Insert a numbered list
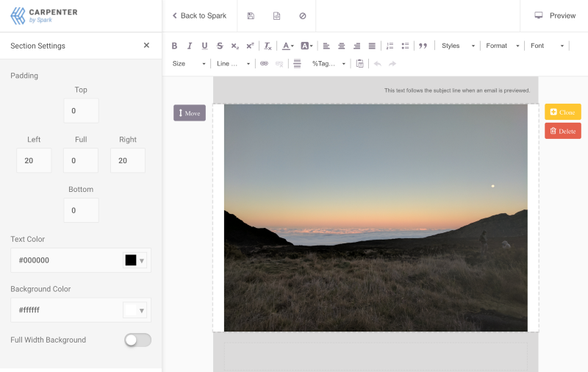The width and height of the screenshot is (588, 372). pos(390,46)
